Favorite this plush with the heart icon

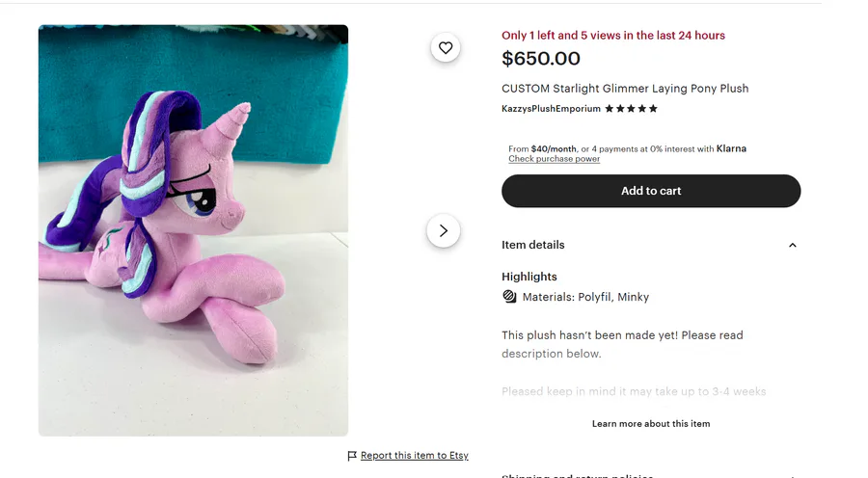point(446,47)
